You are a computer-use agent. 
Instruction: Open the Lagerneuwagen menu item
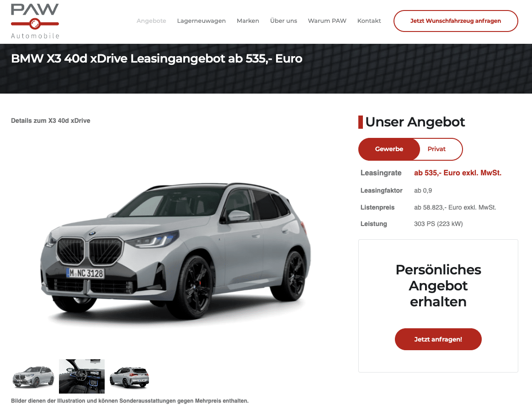click(201, 21)
